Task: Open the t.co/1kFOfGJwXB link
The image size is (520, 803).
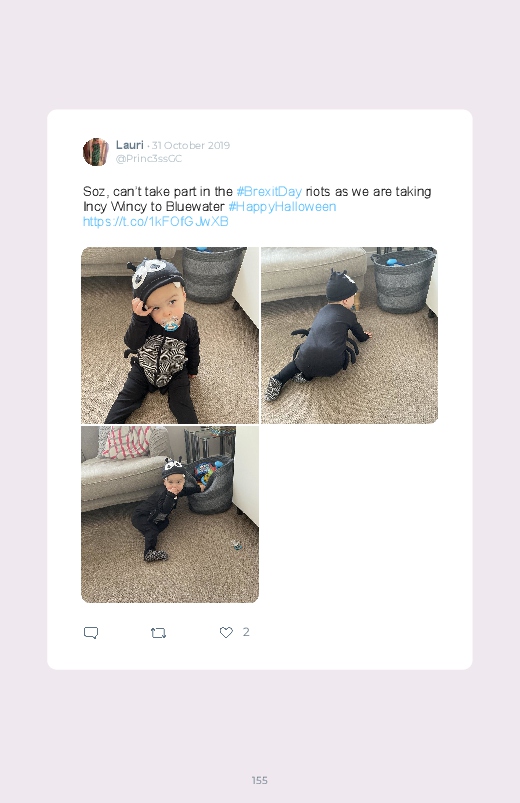Action: pos(156,221)
